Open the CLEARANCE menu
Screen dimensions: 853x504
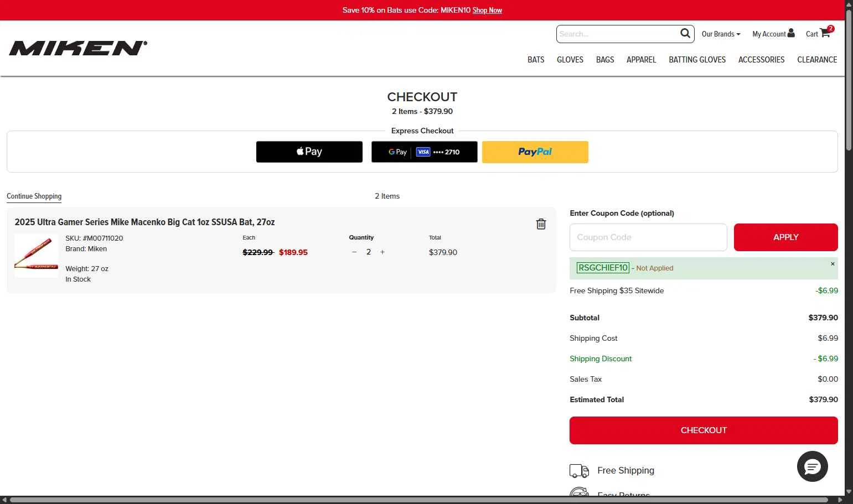click(x=817, y=60)
